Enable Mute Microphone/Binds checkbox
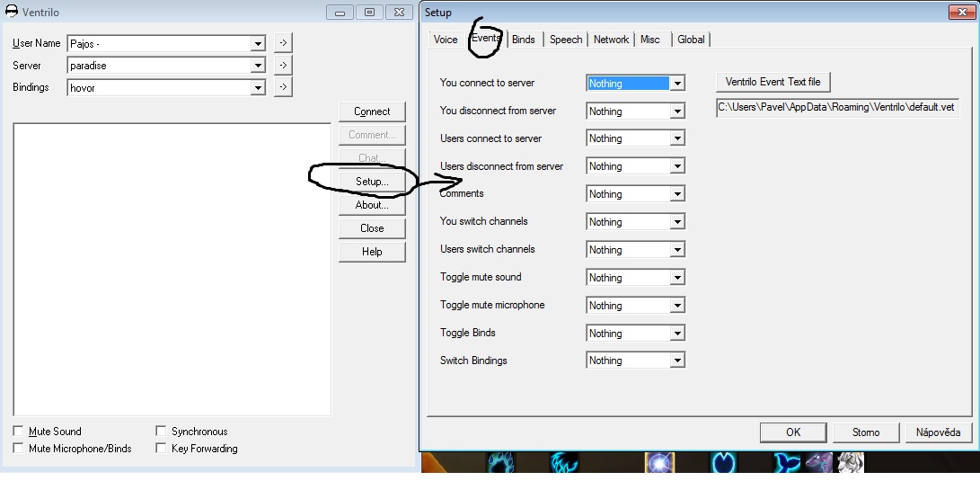This screenshot has width=980, height=481. pos(18,448)
